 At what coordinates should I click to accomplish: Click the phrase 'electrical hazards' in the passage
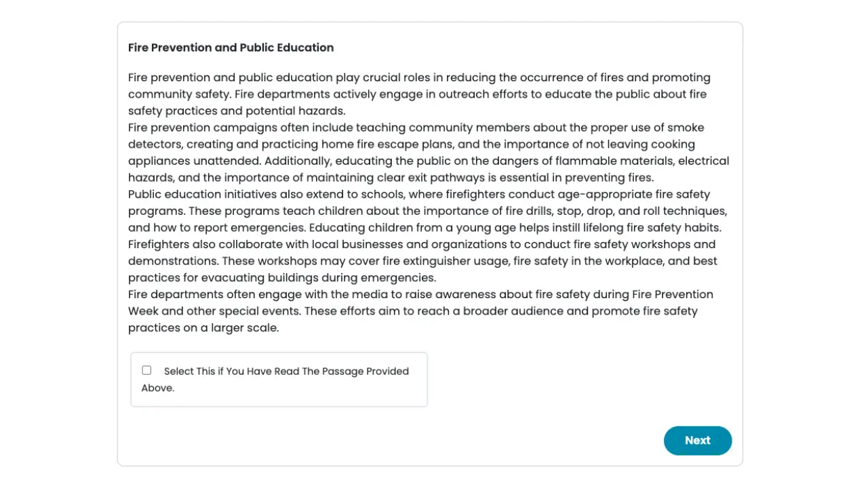(x=703, y=161)
